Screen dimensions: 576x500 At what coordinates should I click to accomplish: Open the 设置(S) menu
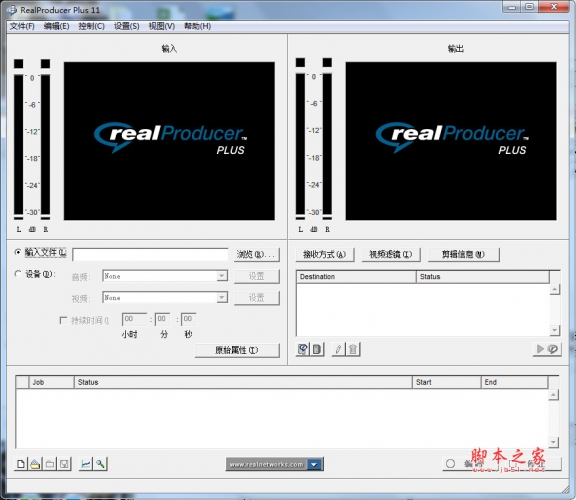[126, 26]
